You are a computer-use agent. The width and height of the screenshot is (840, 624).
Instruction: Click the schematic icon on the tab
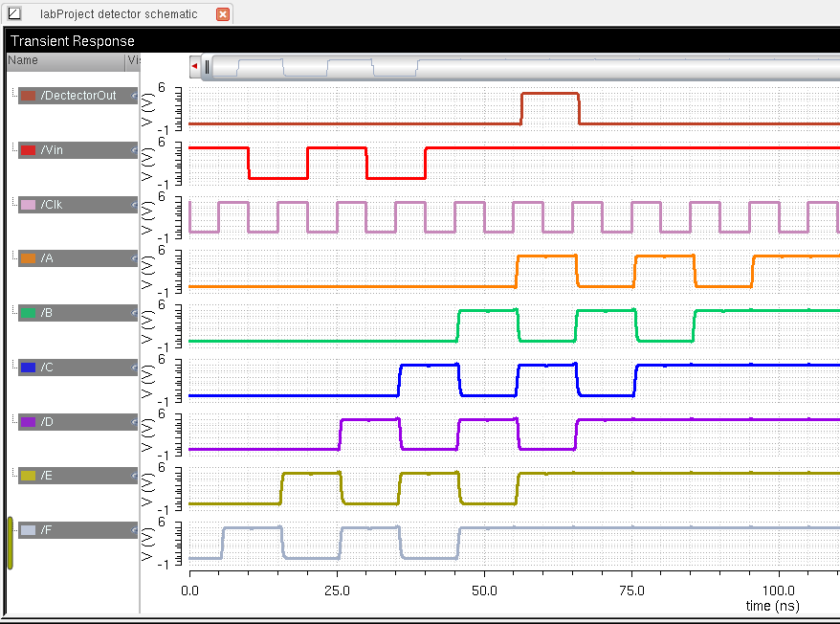[14, 14]
